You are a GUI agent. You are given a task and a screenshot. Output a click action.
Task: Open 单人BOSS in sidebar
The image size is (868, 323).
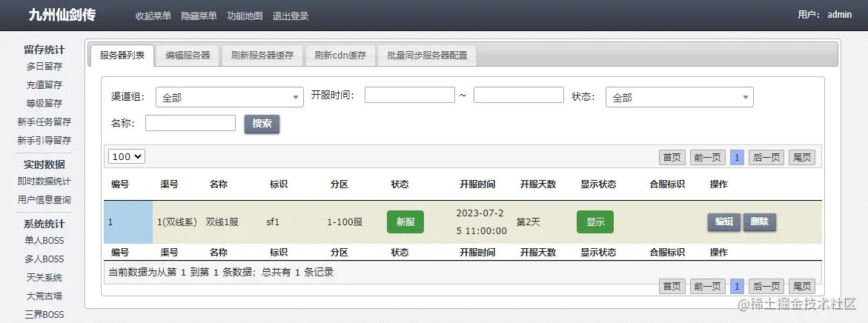tap(44, 241)
